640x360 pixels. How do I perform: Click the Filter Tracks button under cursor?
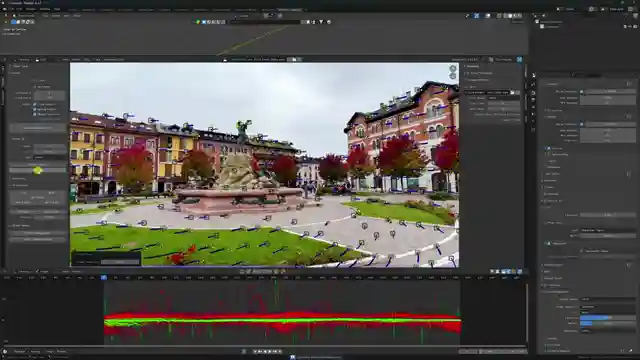point(38,171)
